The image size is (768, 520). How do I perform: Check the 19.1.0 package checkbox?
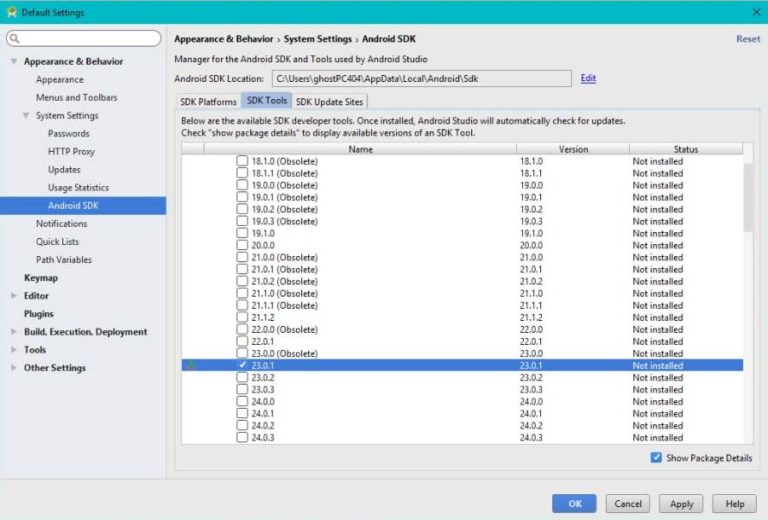(242, 233)
